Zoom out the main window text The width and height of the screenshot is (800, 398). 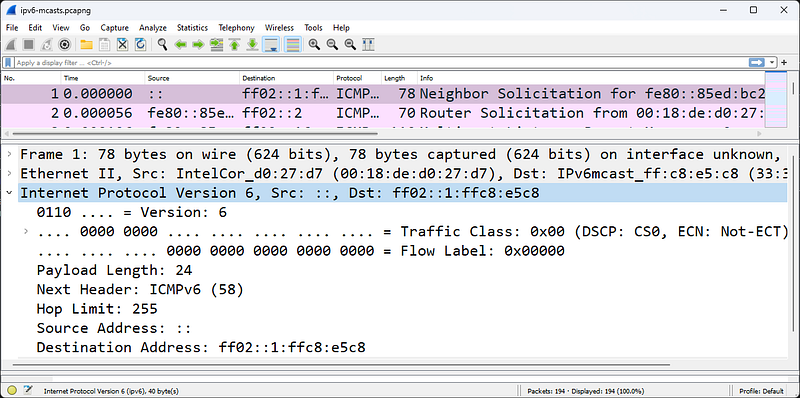pos(332,45)
